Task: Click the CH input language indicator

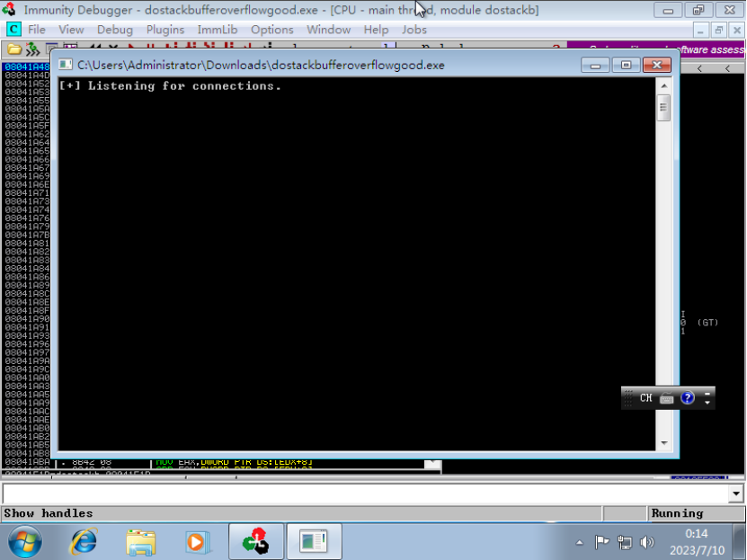Action: pos(645,397)
